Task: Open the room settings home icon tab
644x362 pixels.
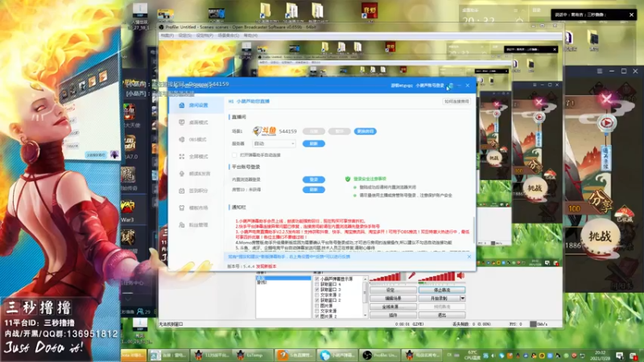Action: (x=182, y=105)
